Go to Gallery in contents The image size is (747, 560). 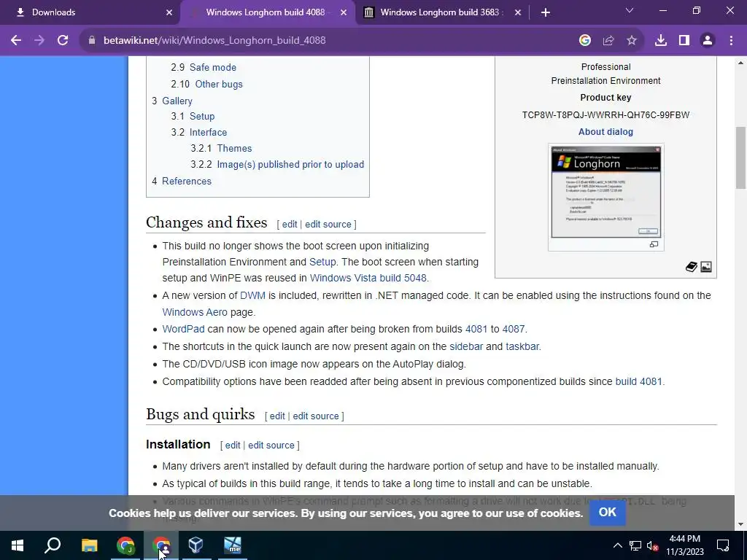(x=177, y=101)
